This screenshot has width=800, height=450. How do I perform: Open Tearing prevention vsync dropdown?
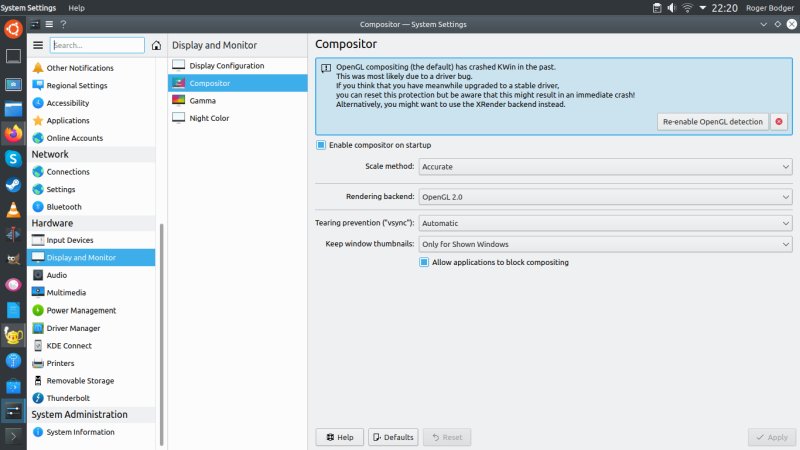(605, 223)
